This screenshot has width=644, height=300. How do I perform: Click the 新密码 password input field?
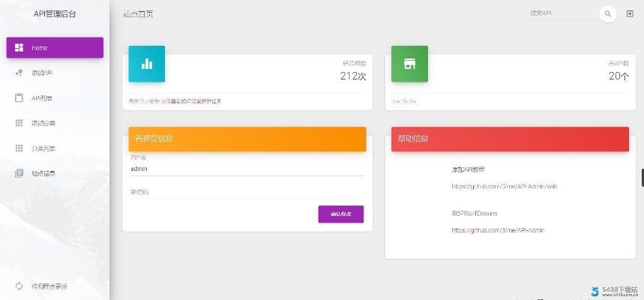247,193
